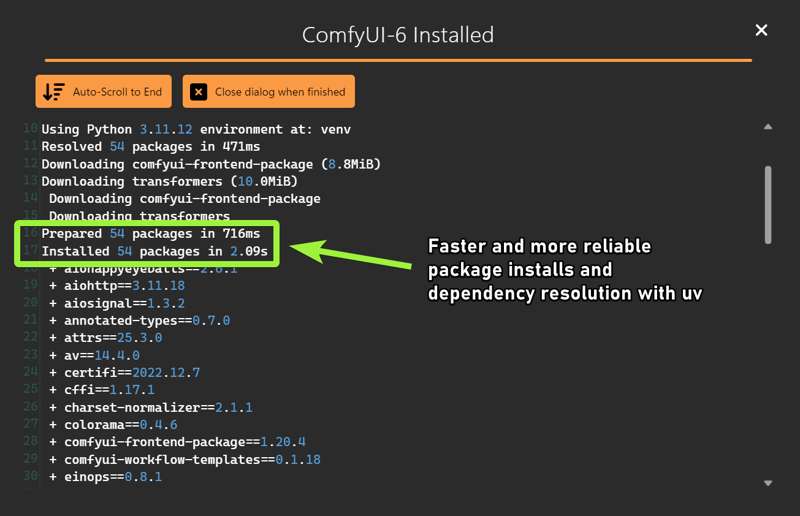Click the Auto-Scroll to End sort icon
This screenshot has width=800, height=516.
(54, 92)
